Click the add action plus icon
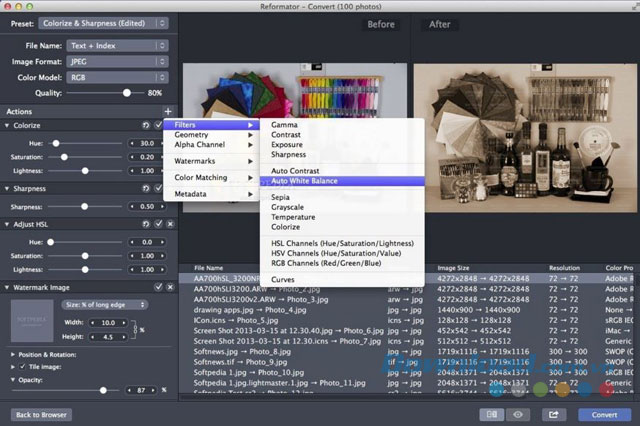The width and height of the screenshot is (640, 426). point(168,111)
